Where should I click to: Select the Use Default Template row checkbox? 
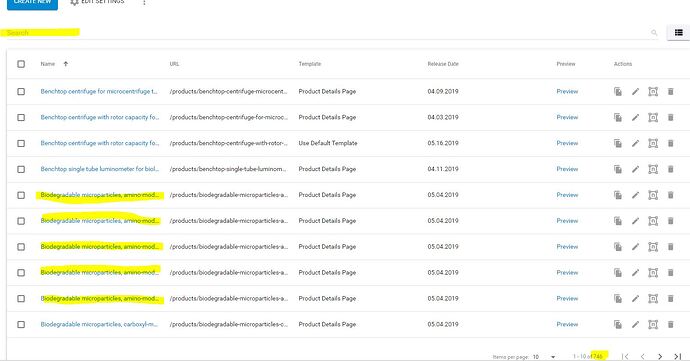[x=21, y=144]
